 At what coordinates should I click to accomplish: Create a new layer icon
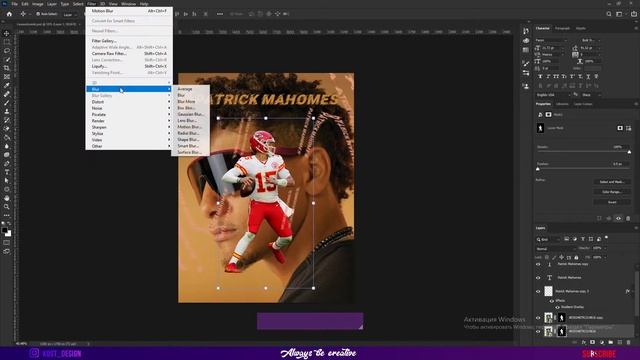pos(620,342)
